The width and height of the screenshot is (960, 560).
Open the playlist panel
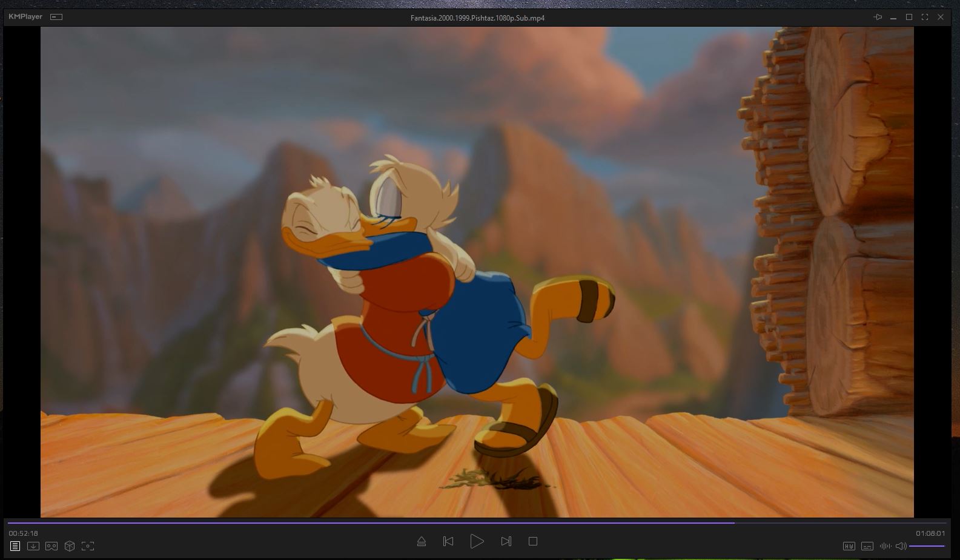15,546
